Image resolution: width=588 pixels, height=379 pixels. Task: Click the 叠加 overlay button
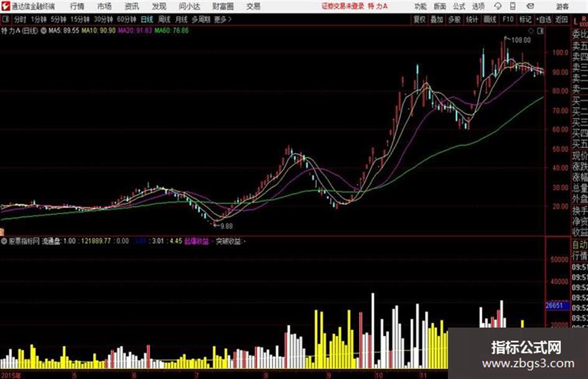click(437, 19)
